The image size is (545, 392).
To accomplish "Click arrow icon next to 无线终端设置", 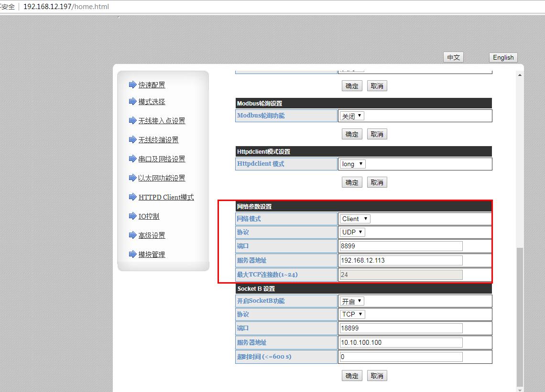I will pos(132,139).
